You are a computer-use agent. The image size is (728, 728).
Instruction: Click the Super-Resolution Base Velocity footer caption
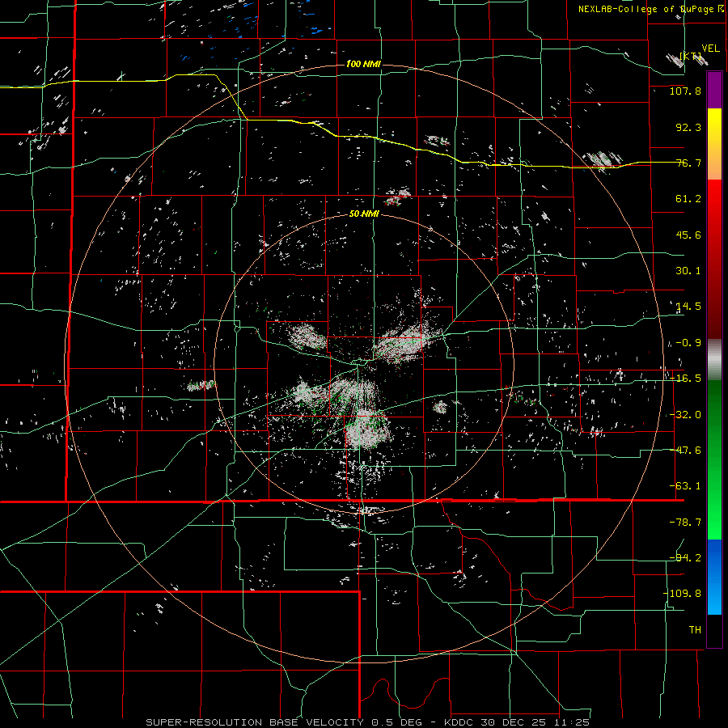[368, 722]
